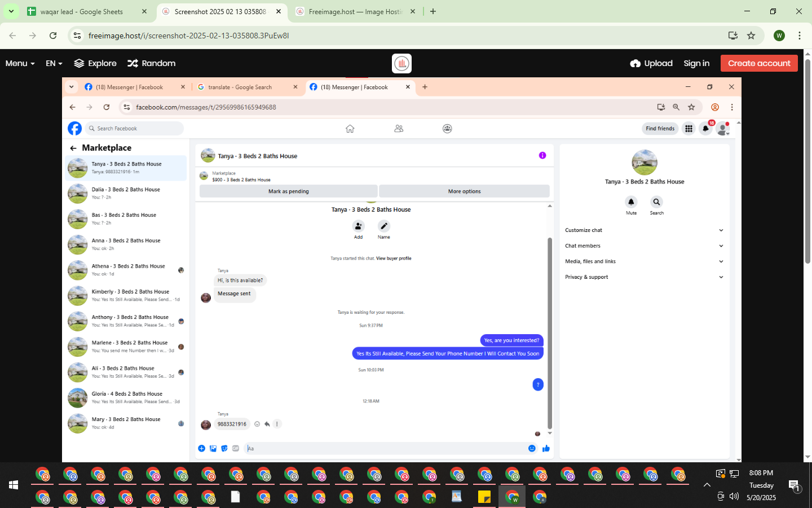Screen dimensions: 812x508
Task: Open the site Menu dropdown
Action: coord(20,63)
